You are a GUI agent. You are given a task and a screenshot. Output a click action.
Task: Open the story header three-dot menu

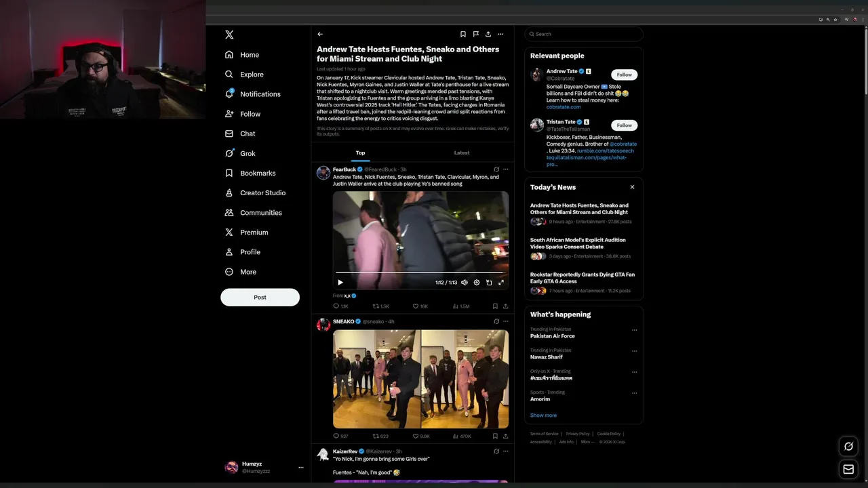coord(500,34)
